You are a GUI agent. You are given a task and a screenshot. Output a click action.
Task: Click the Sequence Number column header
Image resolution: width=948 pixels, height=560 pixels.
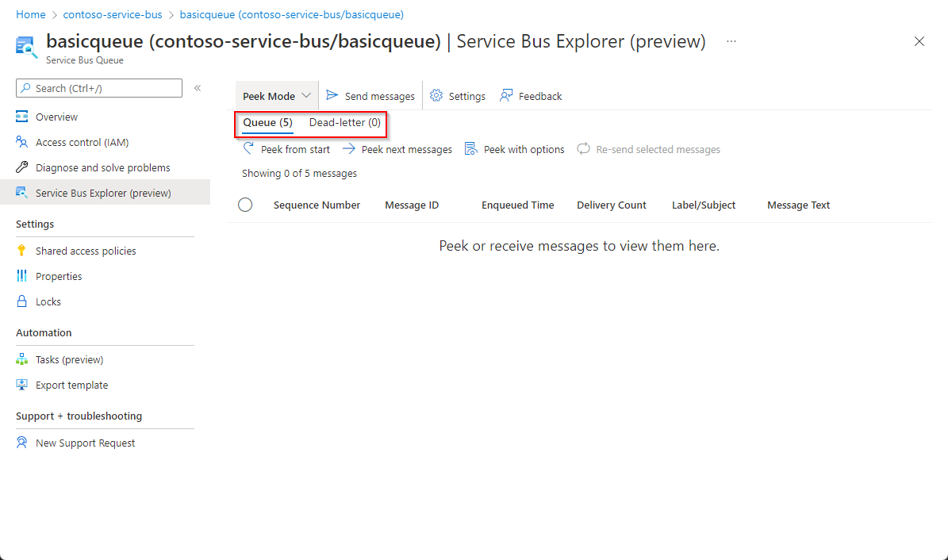317,205
